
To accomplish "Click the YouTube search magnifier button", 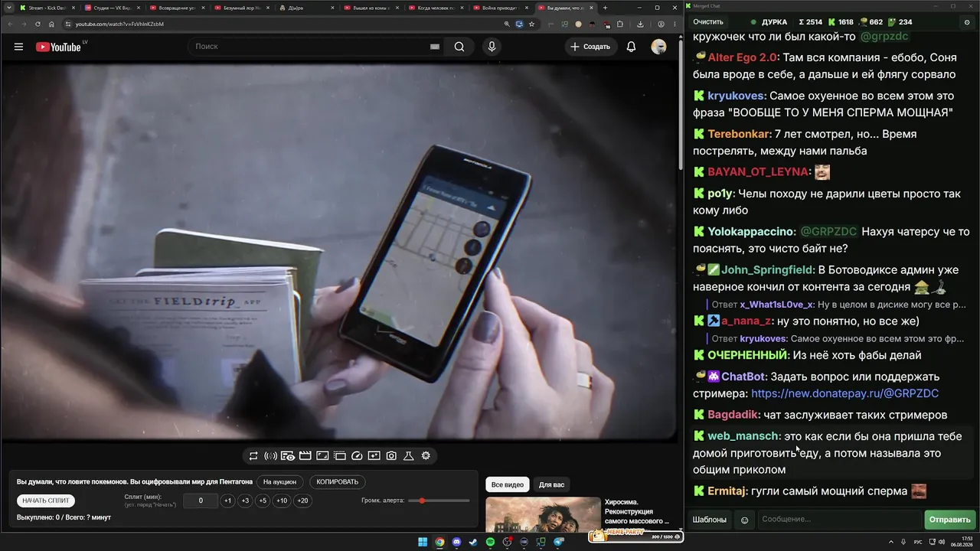I will 459,47.
